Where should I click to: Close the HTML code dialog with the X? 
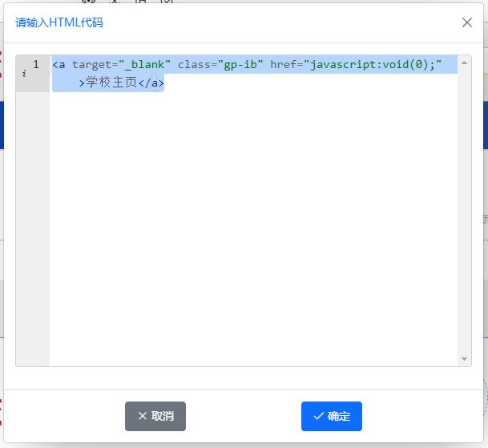(x=467, y=22)
